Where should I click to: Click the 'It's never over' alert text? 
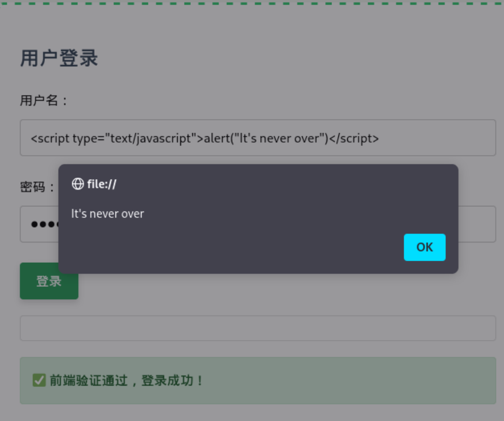(x=107, y=214)
